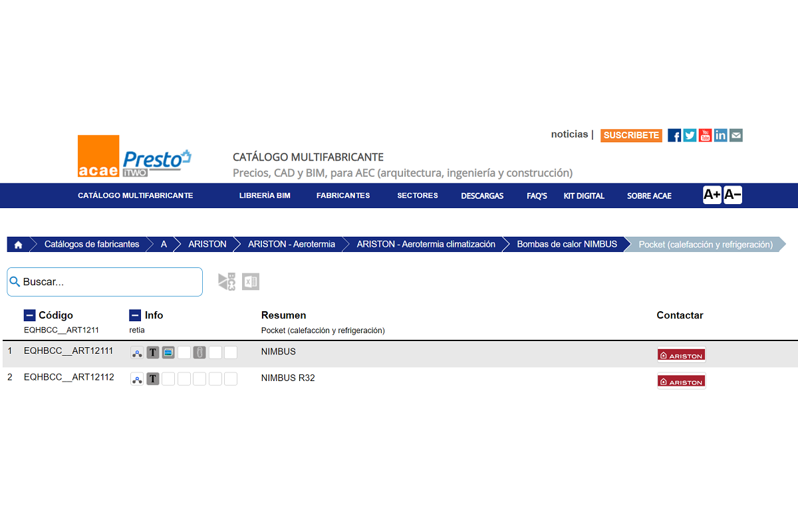The width and height of the screenshot is (798, 532).
Task: Open LIBRERÍA BIM menu
Action: click(x=265, y=196)
